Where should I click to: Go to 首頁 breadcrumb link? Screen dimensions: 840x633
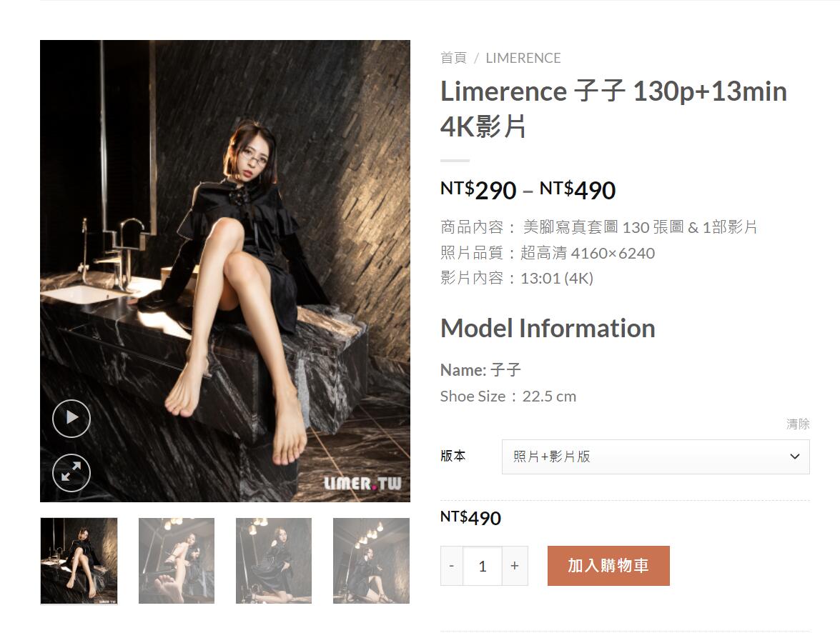coord(453,58)
